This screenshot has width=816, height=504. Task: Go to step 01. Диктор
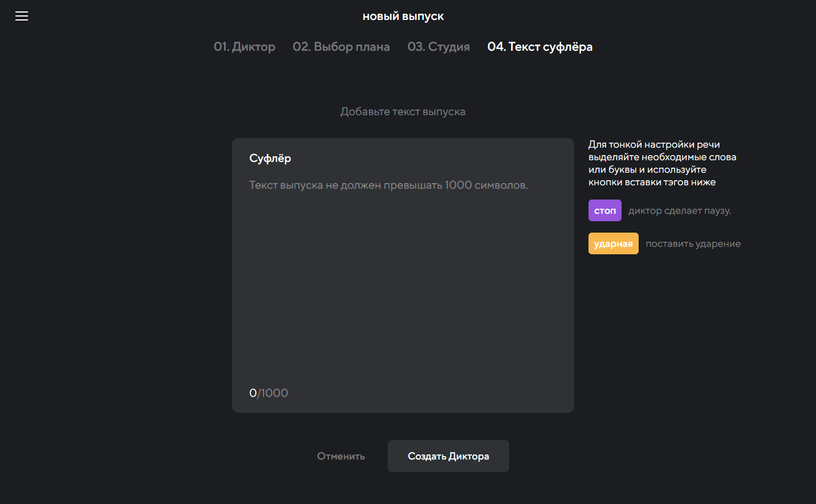click(244, 47)
